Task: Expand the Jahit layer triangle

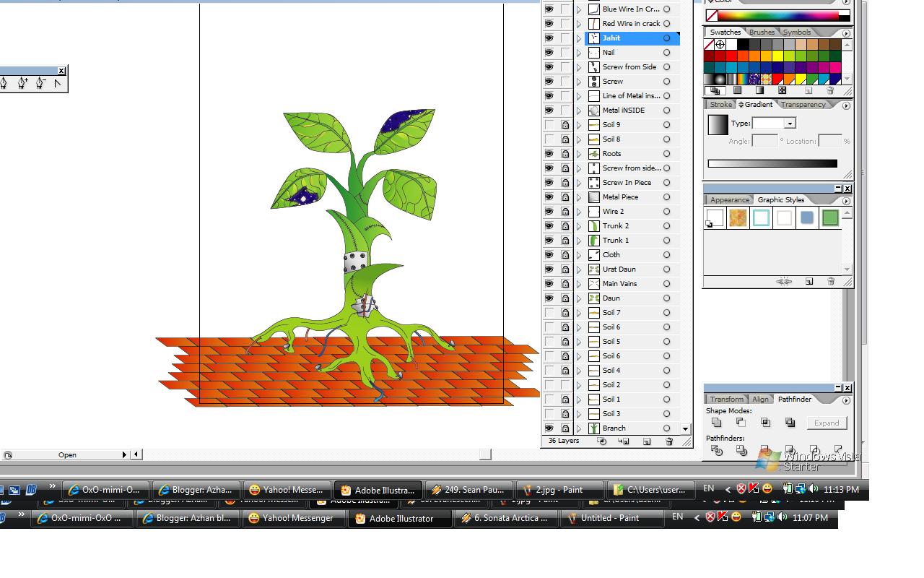Action: [579, 38]
